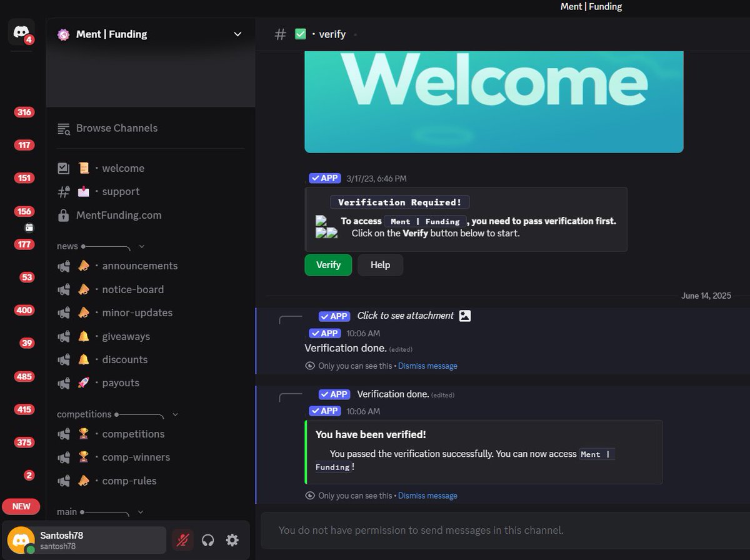Click the 'Verification Required!' embed heading
The image size is (750, 560).
pos(399,202)
